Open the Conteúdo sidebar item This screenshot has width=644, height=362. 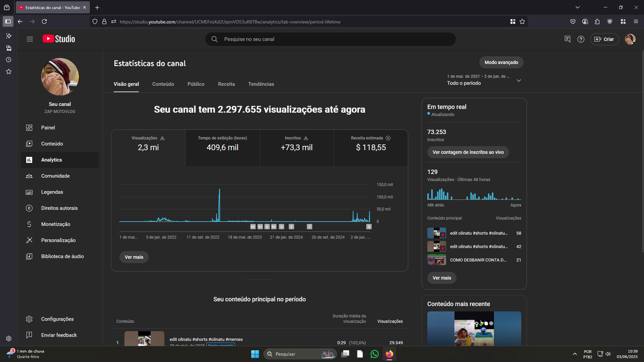click(60, 144)
